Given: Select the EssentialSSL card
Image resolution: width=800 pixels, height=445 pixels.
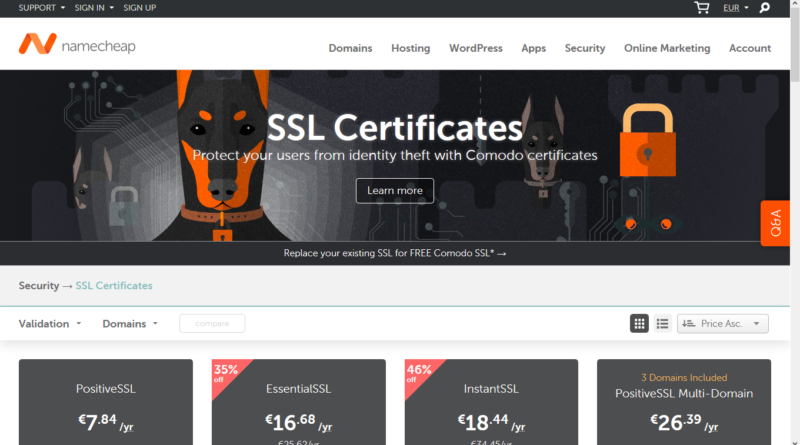Looking at the screenshot, I should (298, 402).
